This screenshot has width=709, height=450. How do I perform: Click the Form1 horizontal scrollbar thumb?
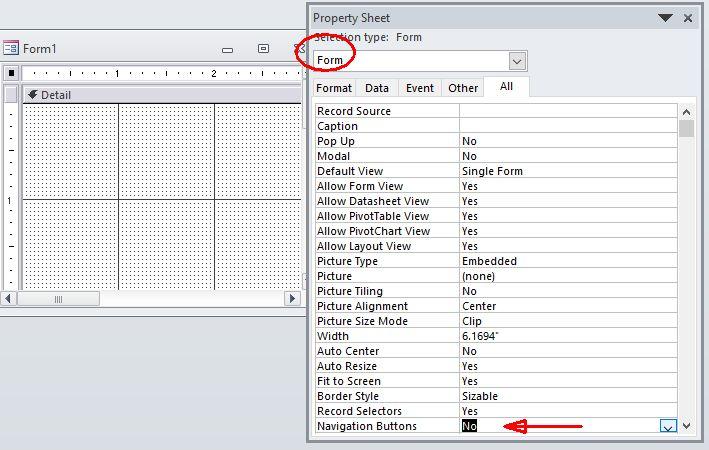click(58, 298)
